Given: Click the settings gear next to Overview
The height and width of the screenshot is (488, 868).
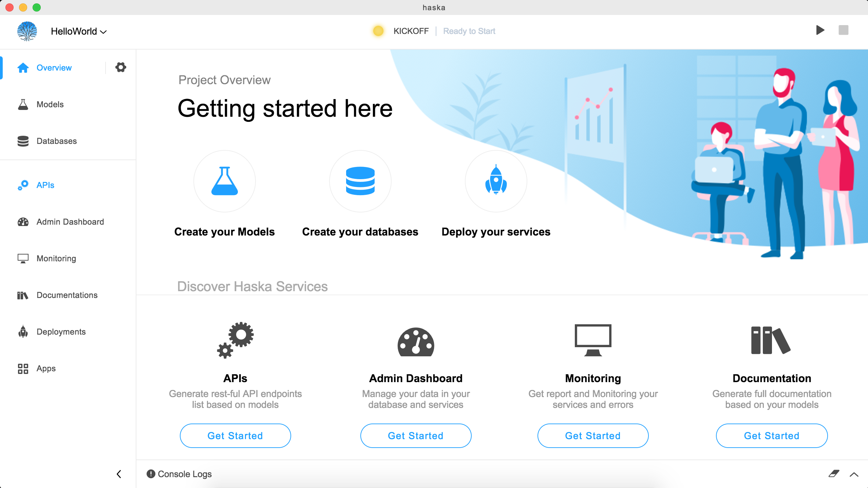Looking at the screenshot, I should coord(120,67).
